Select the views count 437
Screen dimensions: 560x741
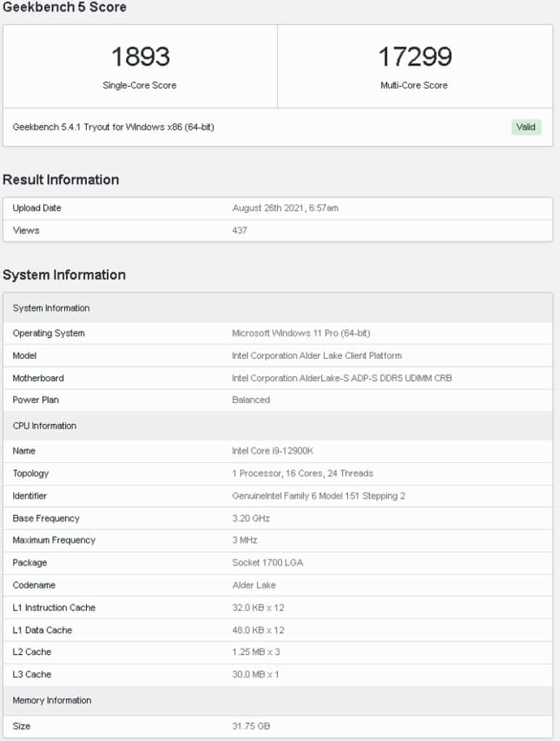239,231
